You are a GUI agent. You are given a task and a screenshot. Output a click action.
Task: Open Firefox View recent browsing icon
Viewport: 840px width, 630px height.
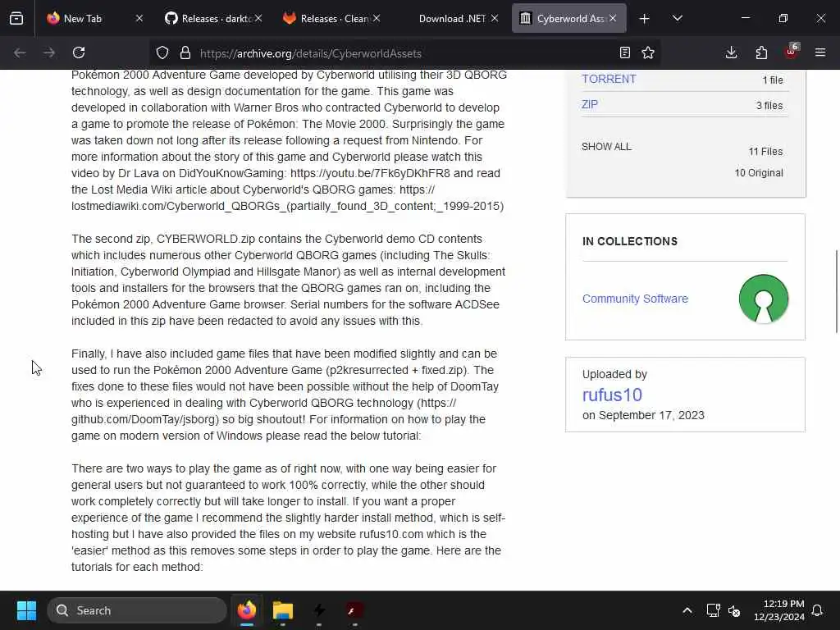pos(16,18)
